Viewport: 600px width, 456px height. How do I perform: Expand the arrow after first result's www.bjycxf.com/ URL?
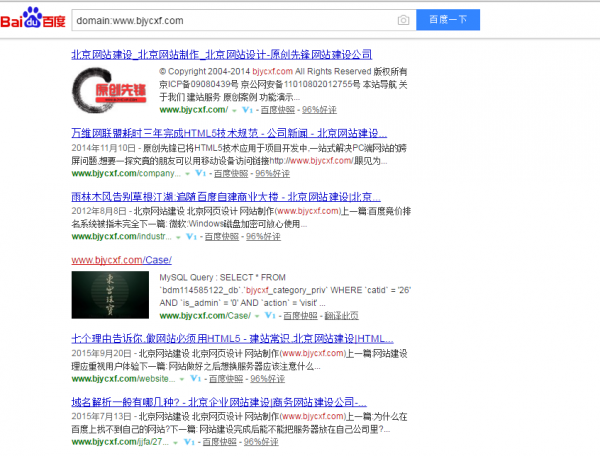coord(232,111)
